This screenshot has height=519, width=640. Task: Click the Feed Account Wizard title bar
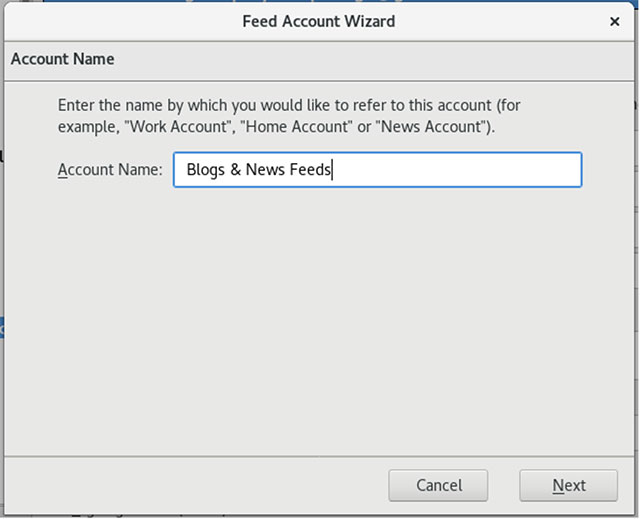(x=318, y=21)
